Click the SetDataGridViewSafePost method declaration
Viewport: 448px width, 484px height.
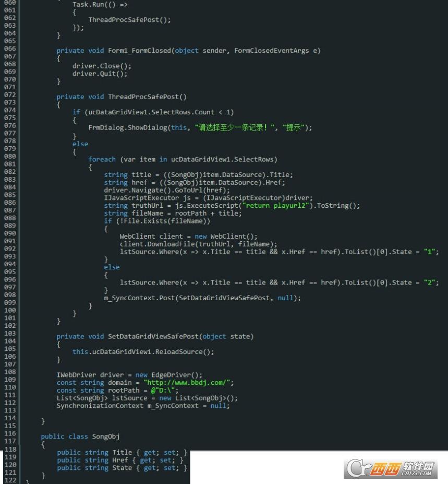point(155,336)
